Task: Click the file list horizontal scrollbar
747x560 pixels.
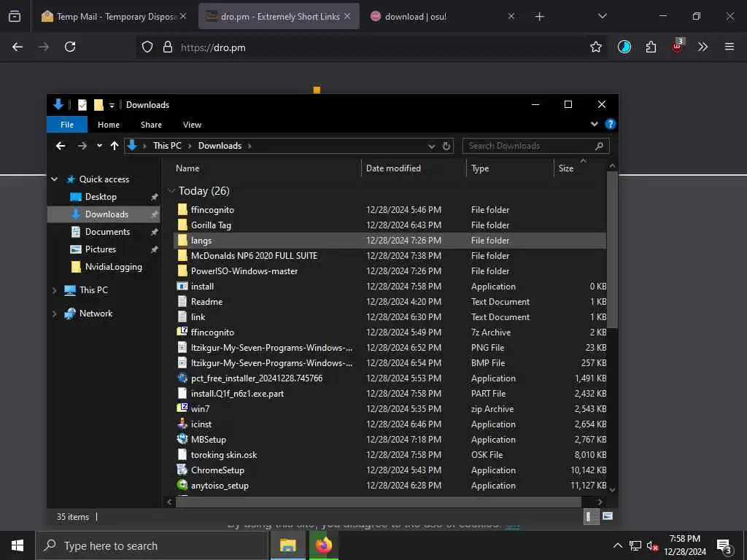Action: click(x=379, y=502)
